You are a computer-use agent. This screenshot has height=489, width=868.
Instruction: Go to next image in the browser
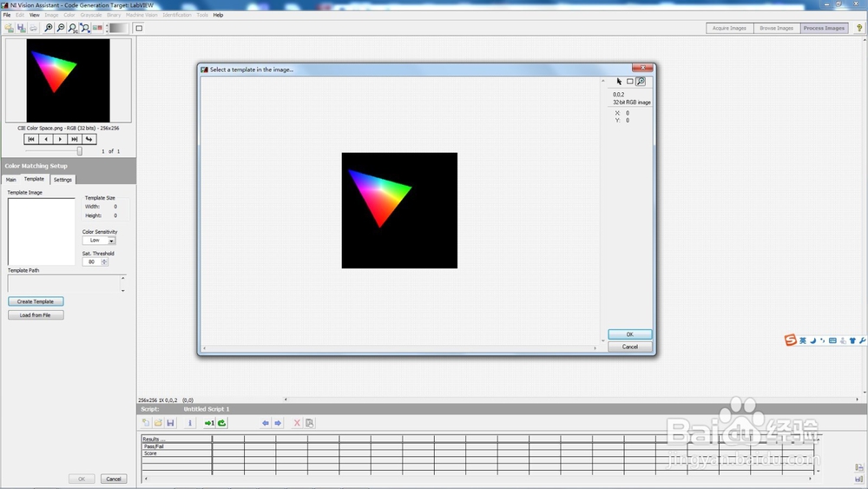tap(61, 139)
